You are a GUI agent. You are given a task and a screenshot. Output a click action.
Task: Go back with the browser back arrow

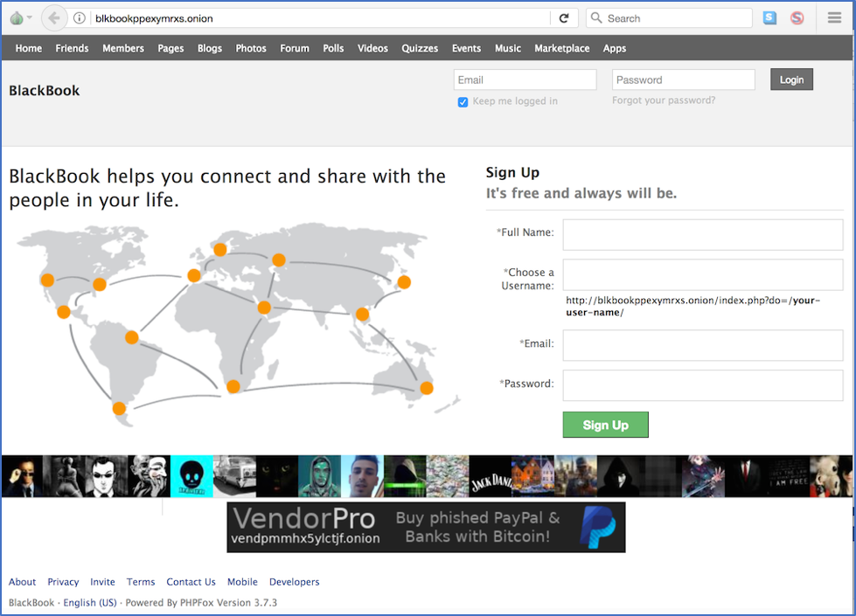click(x=53, y=18)
